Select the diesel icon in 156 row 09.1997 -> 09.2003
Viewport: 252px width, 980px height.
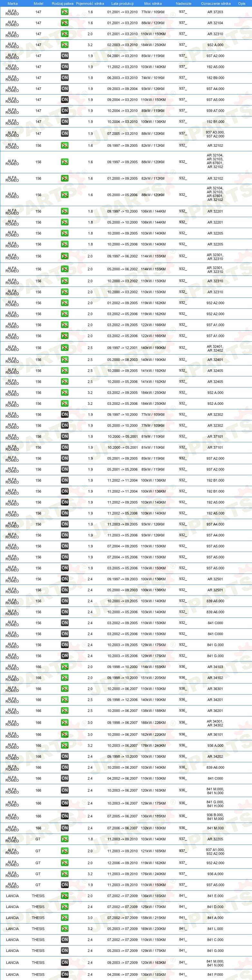65,579
